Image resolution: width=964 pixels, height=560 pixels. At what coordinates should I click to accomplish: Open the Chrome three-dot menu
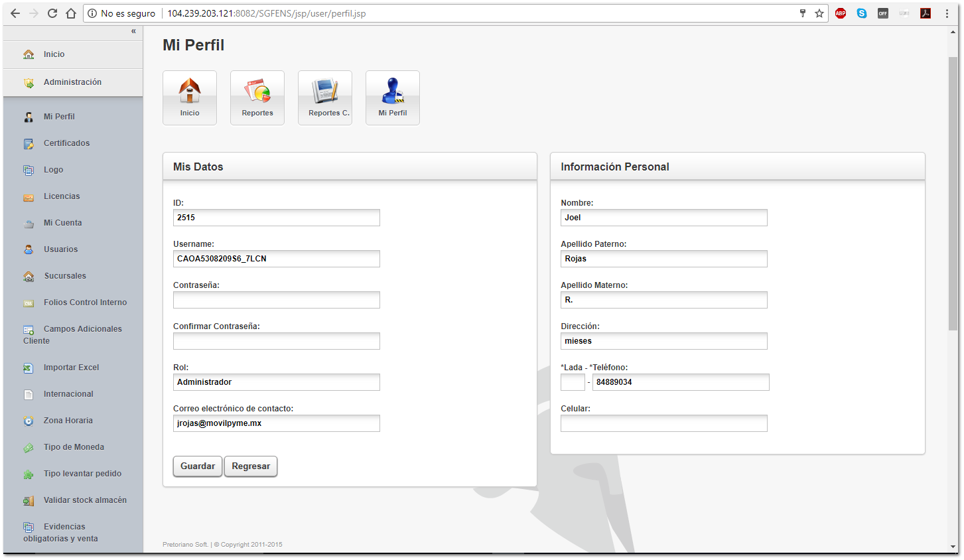click(x=947, y=13)
